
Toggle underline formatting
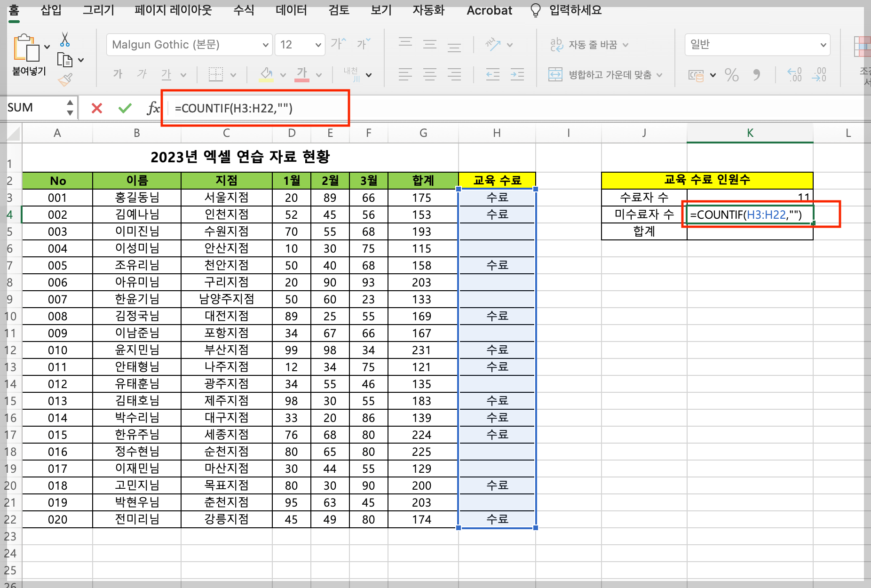click(x=166, y=74)
